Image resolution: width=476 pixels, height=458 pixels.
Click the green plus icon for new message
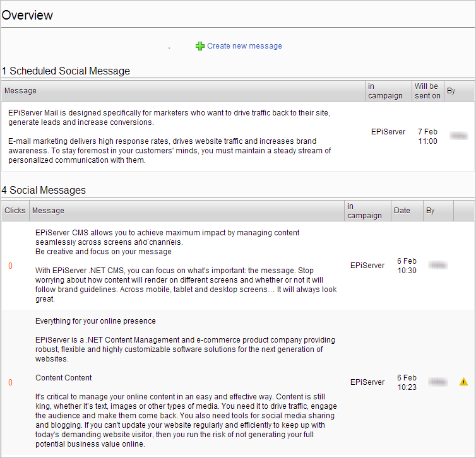199,46
